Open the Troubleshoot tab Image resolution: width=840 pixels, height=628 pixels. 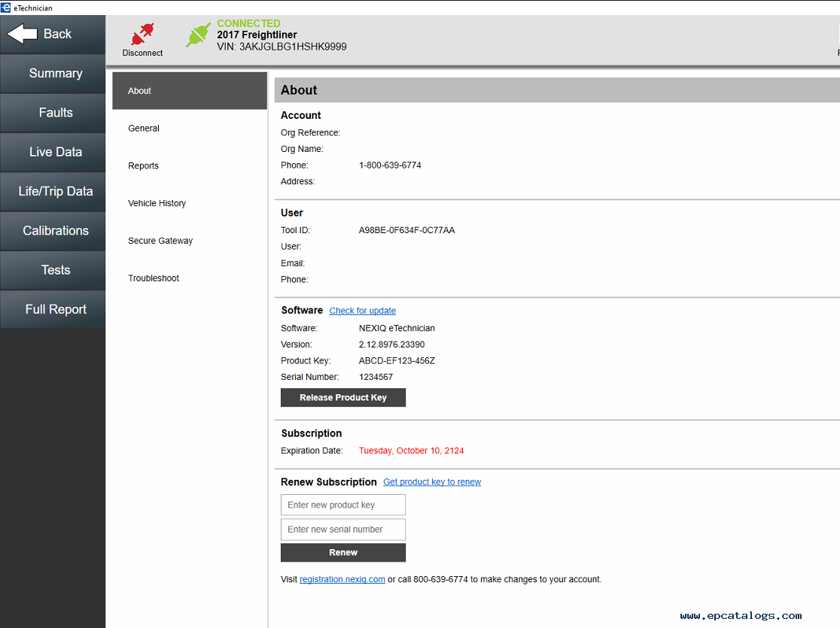pos(190,278)
